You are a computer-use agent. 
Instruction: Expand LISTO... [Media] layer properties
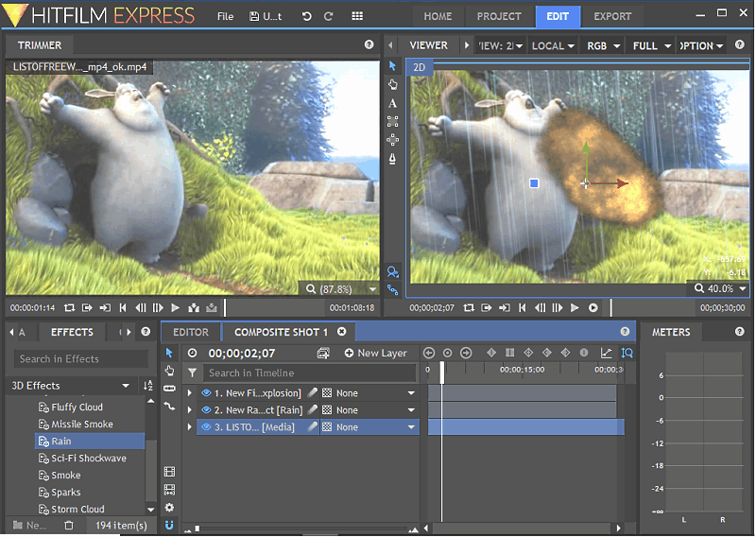(190, 427)
